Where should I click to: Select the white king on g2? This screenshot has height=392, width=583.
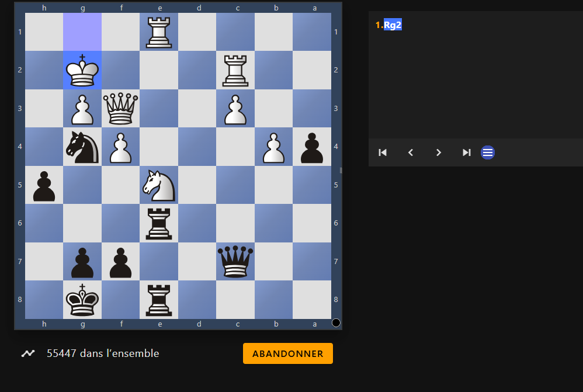(x=82, y=70)
